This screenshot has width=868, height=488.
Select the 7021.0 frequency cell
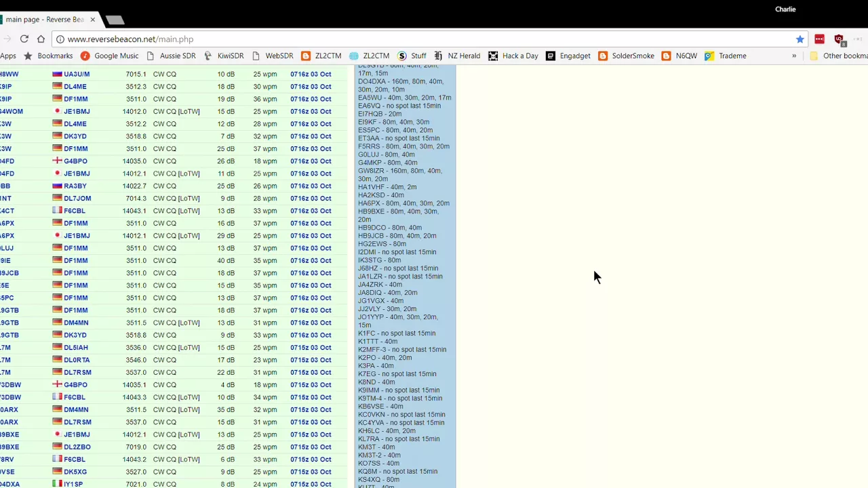point(135,484)
